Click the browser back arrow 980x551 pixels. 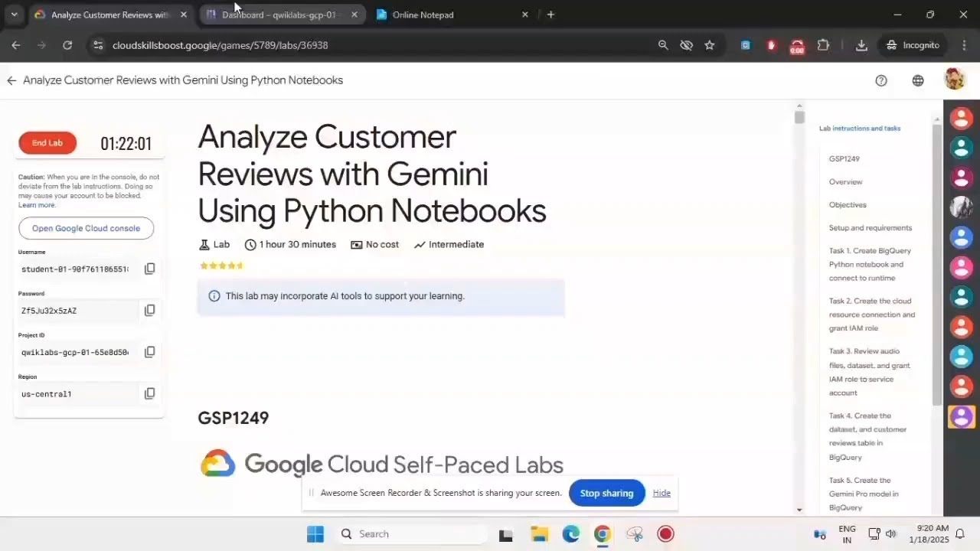16,45
